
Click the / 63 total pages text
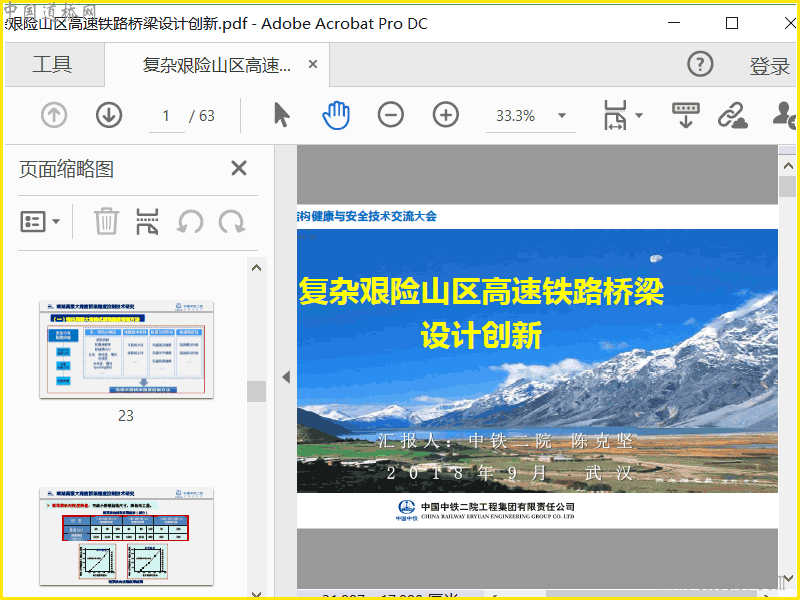[202, 116]
